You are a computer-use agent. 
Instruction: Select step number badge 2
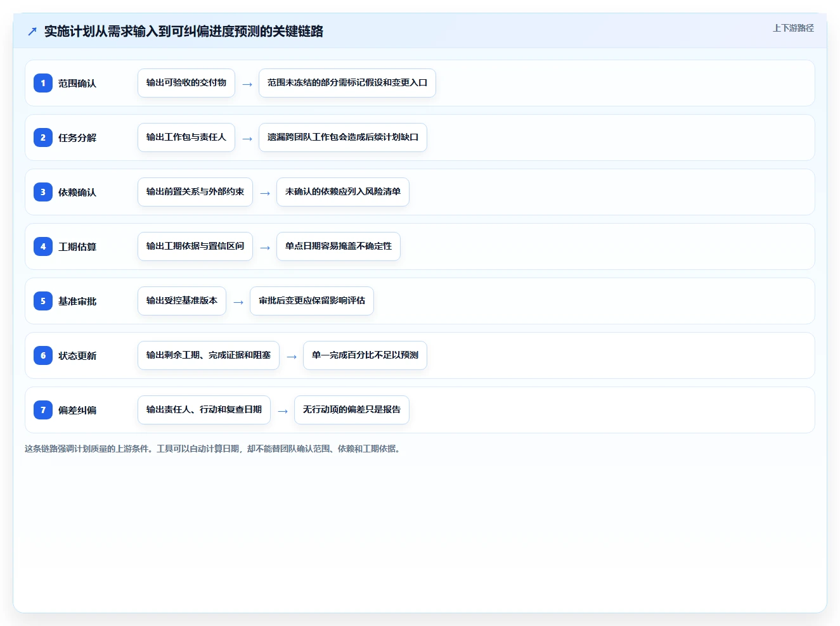43,137
